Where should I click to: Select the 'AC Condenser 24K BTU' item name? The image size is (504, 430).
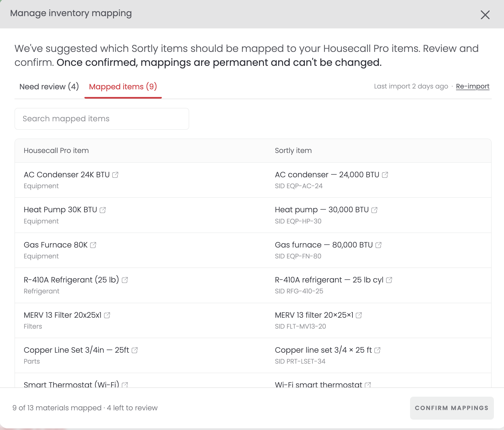point(67,175)
